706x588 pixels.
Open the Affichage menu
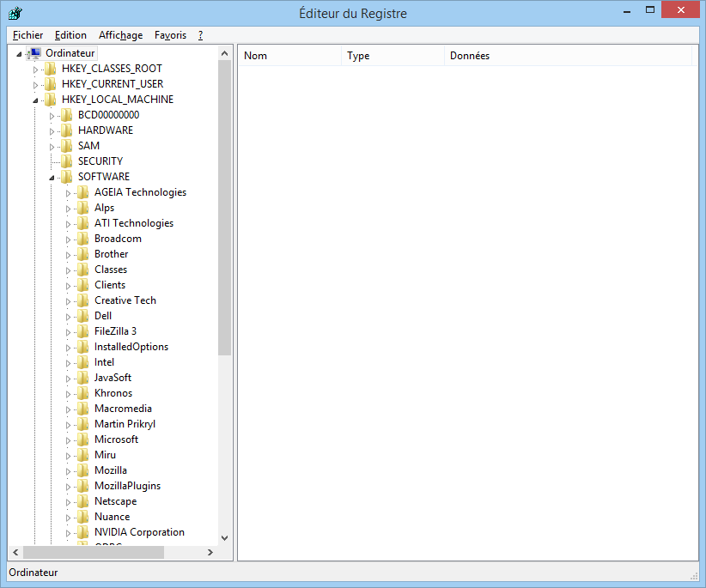pos(120,35)
